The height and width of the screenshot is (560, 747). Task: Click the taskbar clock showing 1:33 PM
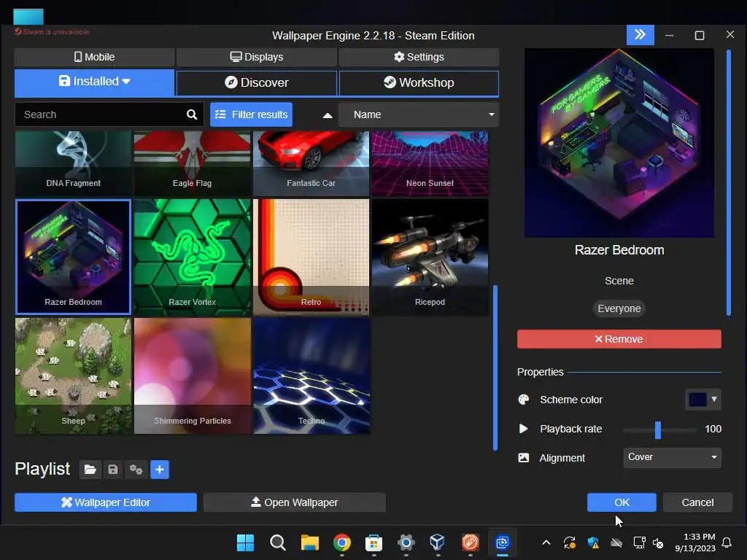click(x=695, y=542)
